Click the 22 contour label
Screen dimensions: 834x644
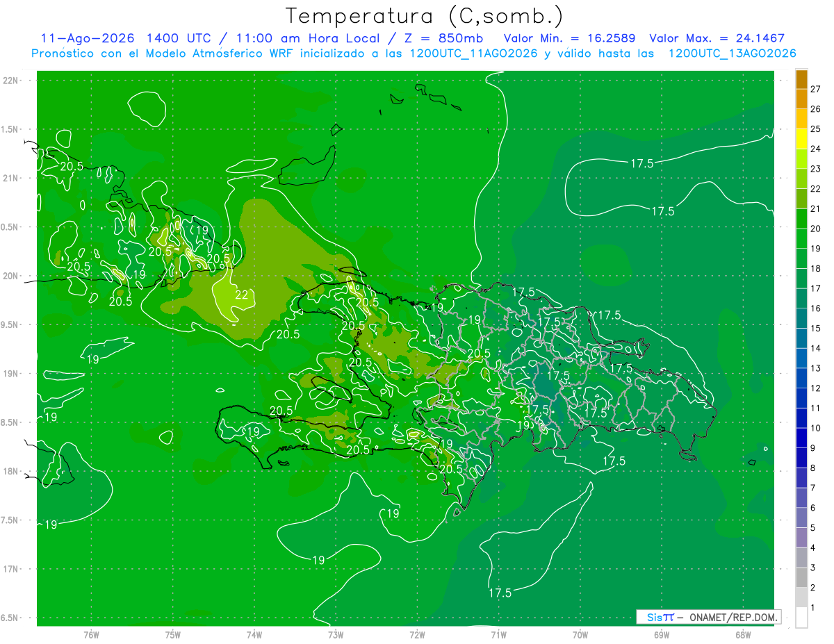(x=241, y=295)
